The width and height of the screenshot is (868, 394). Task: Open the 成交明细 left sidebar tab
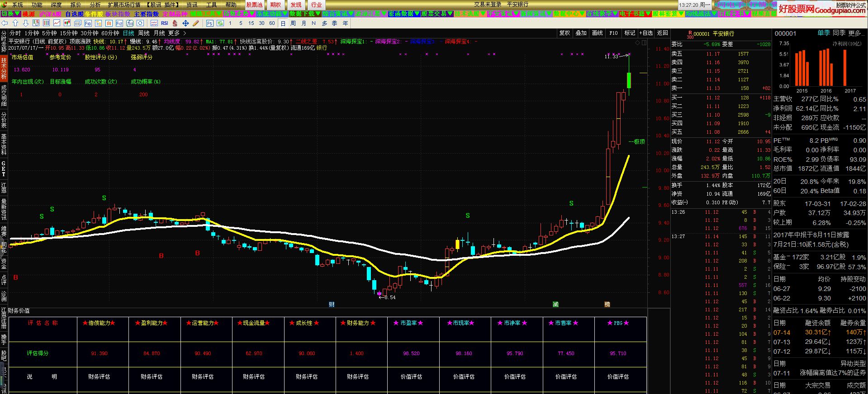[4, 95]
